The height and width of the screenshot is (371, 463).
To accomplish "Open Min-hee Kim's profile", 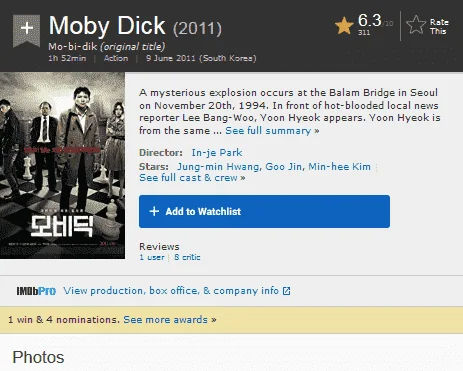I will pyautogui.click(x=339, y=166).
